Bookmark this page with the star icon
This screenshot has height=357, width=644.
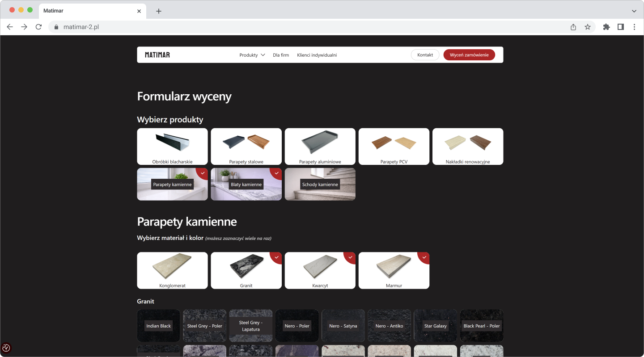tap(588, 27)
